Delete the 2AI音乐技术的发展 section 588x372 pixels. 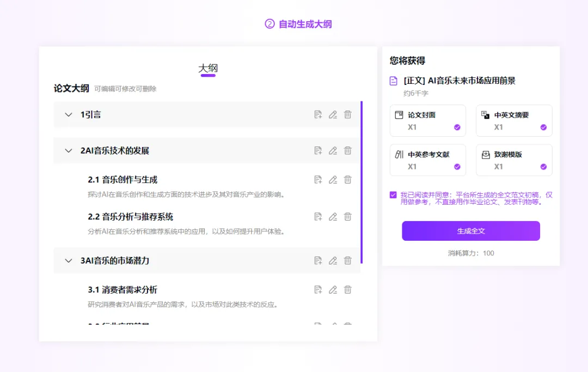[347, 151]
